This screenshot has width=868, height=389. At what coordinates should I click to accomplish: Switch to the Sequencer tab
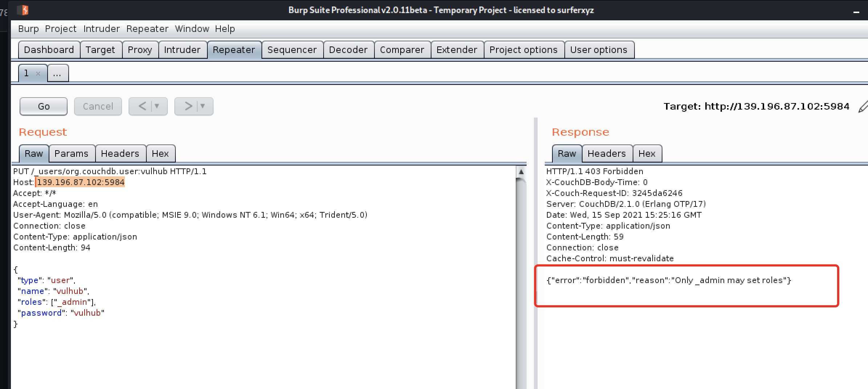292,50
